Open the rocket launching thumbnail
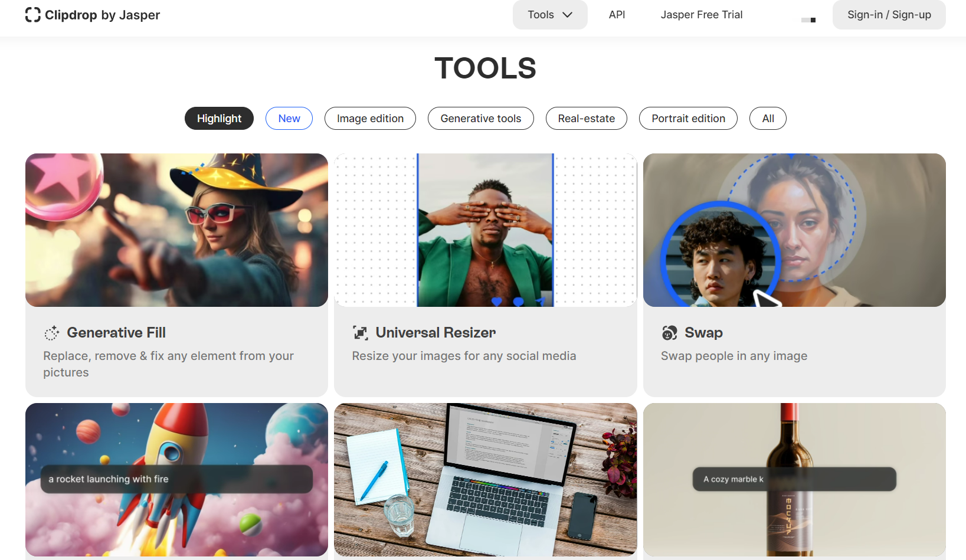This screenshot has width=966, height=560. (x=176, y=480)
